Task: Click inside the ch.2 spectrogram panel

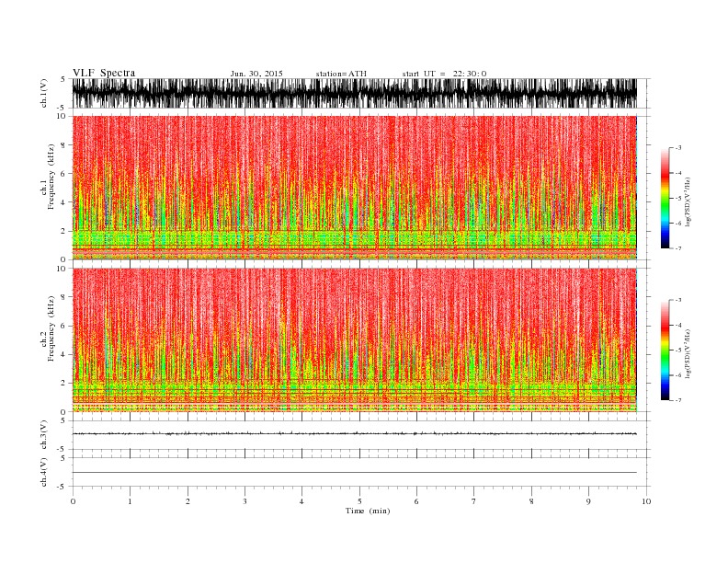Action: [354, 339]
